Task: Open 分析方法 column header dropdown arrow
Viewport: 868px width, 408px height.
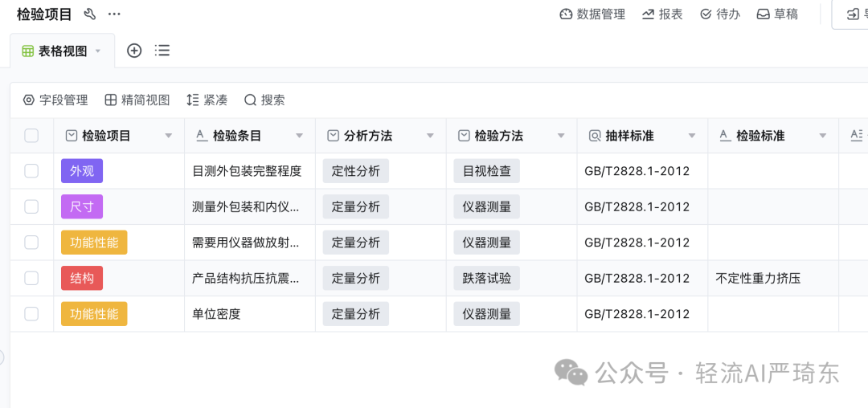Action: click(430, 136)
